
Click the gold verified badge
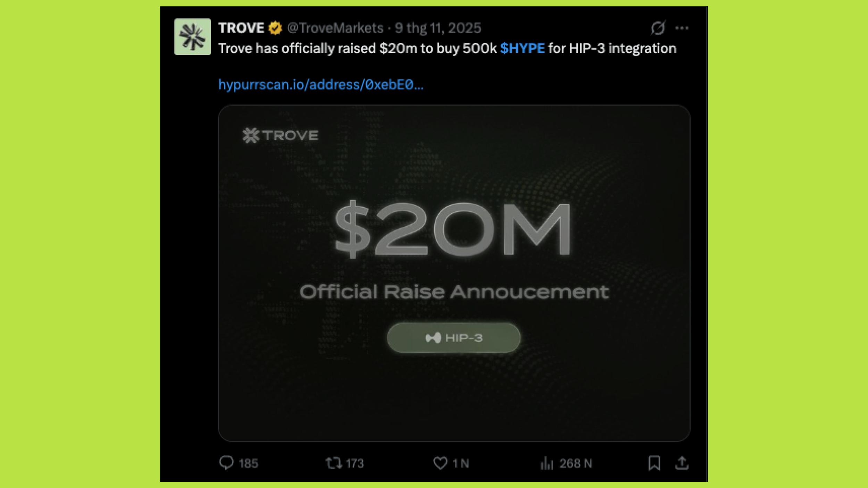pos(275,28)
